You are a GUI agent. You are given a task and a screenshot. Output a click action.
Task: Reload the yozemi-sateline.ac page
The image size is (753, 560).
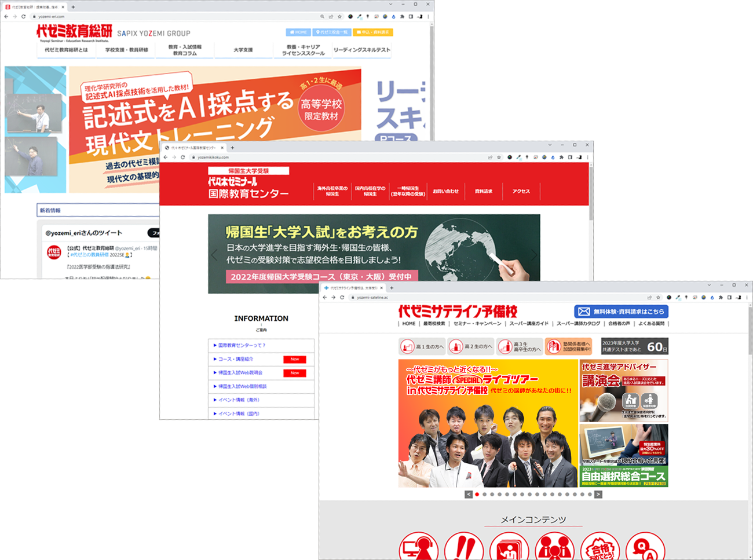point(342,297)
